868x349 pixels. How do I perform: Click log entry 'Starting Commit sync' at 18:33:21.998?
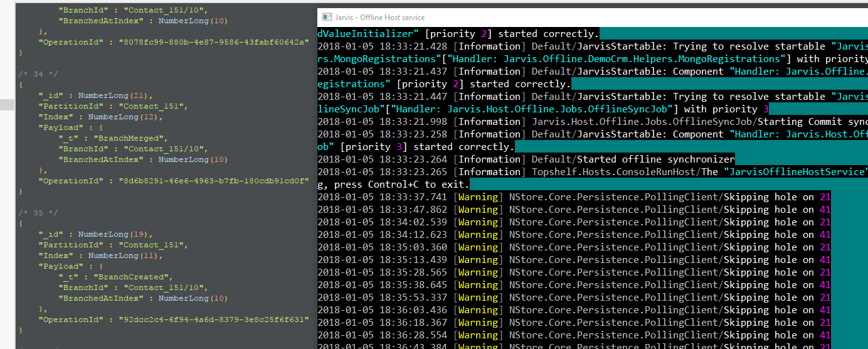(x=593, y=122)
